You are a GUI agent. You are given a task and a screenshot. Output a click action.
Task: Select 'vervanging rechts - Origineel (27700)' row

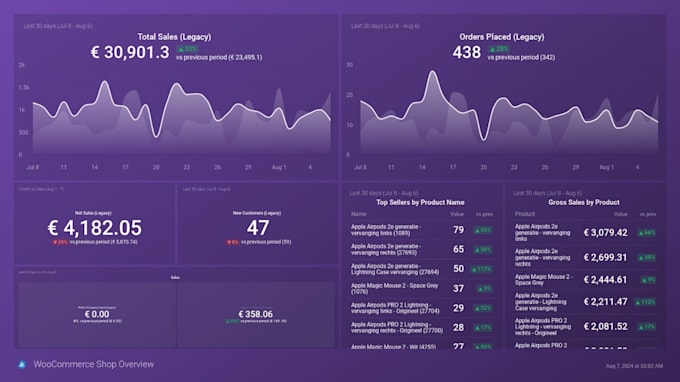422,327
